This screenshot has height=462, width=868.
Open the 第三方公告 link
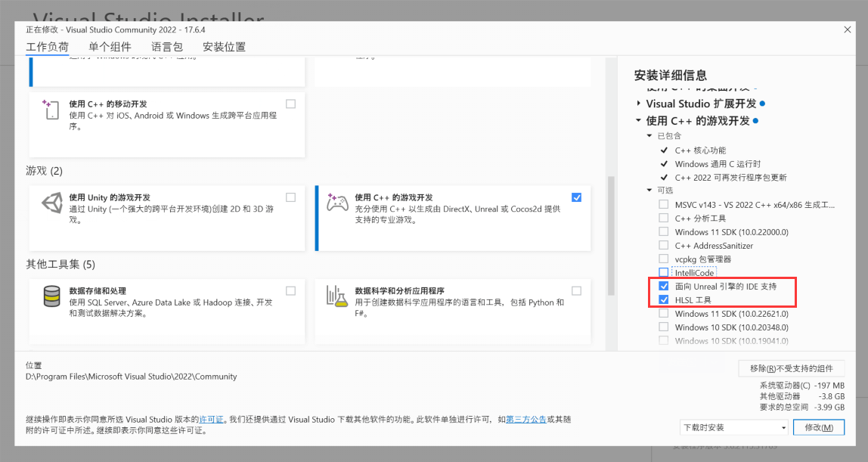[x=526, y=420]
